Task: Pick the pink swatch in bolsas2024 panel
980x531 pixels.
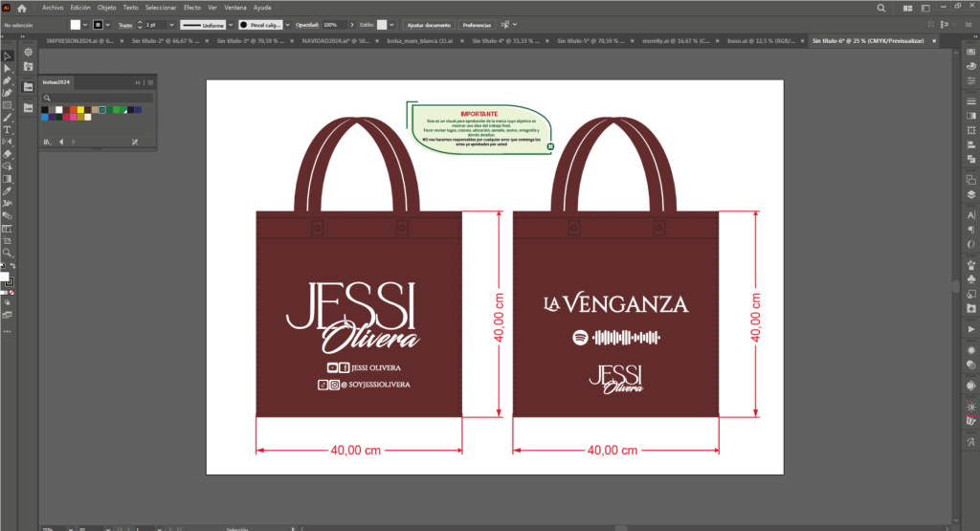Action: tap(73, 117)
